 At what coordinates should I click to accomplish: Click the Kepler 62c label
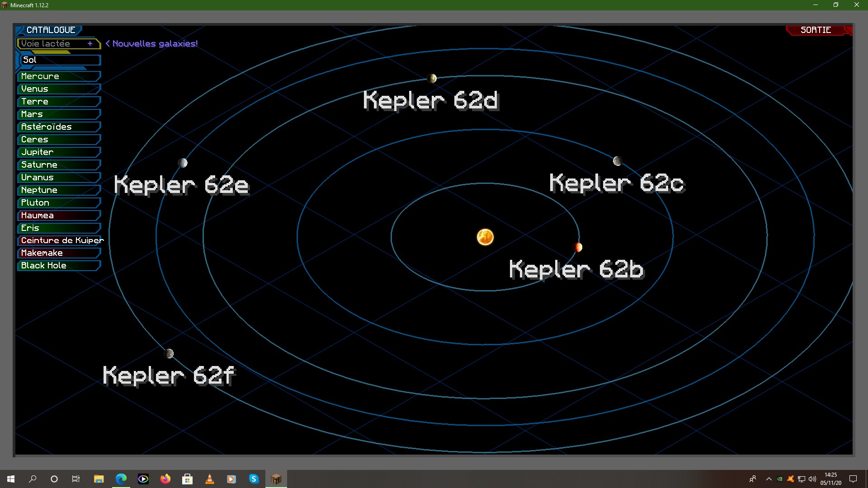pyautogui.click(x=617, y=183)
